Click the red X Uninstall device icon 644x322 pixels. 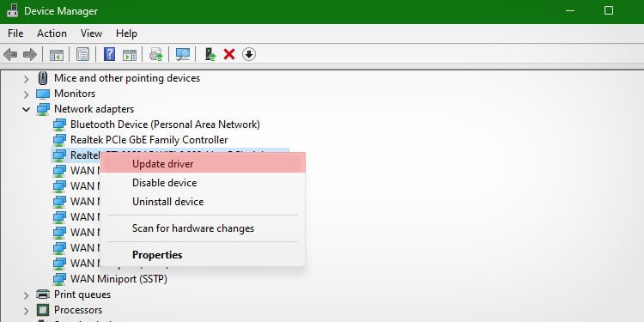point(229,54)
